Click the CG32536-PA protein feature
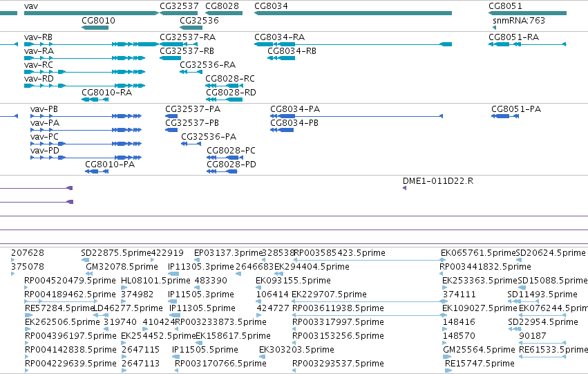The width and height of the screenshot is (588, 374). [191, 144]
